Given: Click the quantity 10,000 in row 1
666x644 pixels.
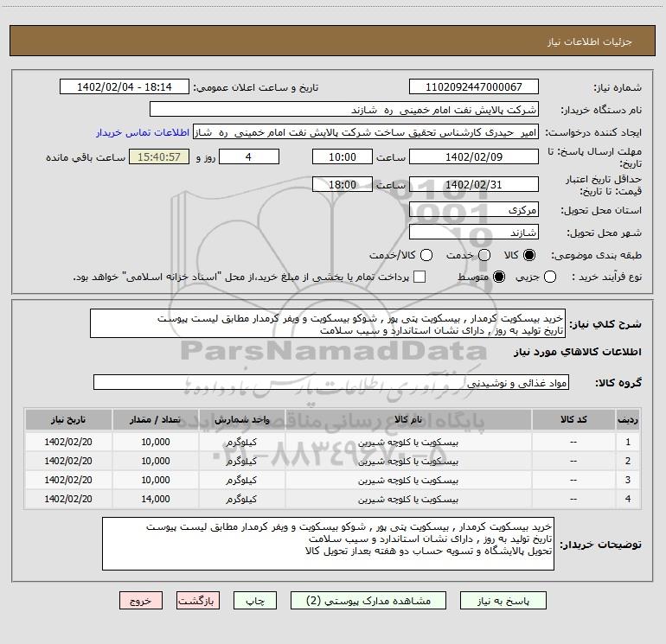Looking at the screenshot, I should [x=156, y=442].
